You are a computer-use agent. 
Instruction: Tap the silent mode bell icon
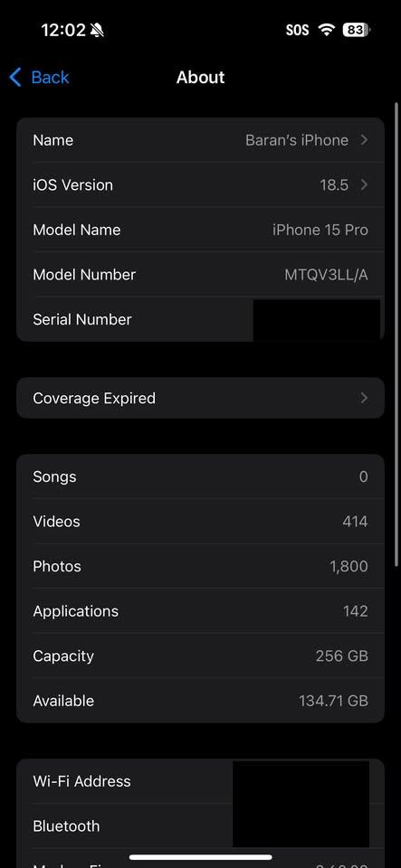coord(98,30)
